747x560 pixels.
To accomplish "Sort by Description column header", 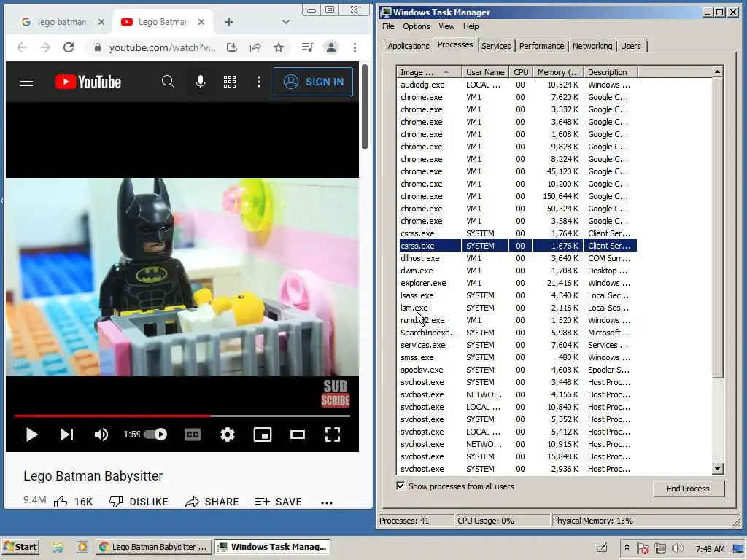I will coord(611,72).
